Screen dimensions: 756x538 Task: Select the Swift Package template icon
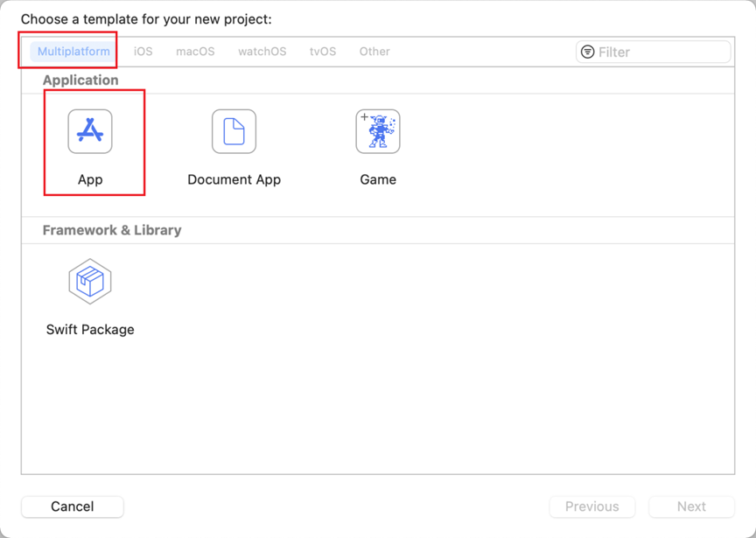point(90,282)
